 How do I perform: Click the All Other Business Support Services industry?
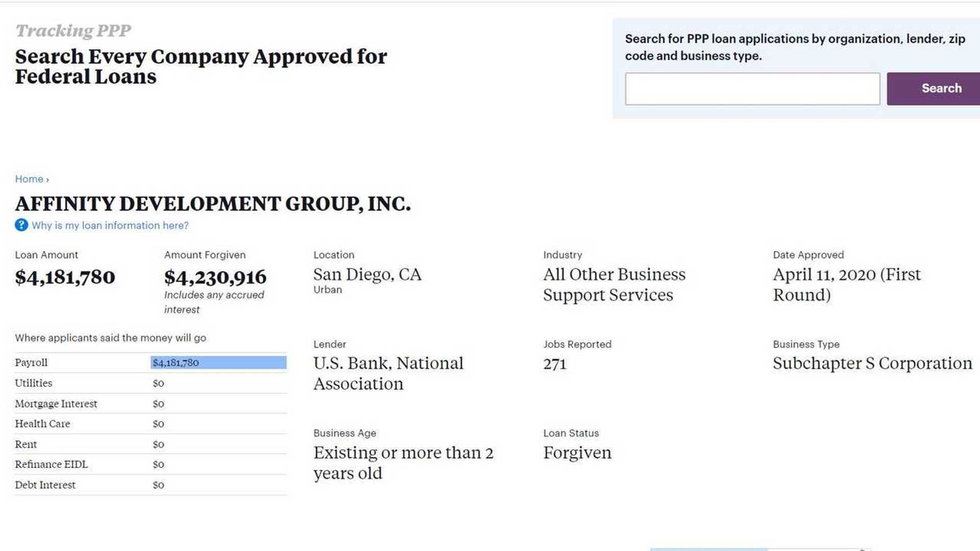pos(615,284)
